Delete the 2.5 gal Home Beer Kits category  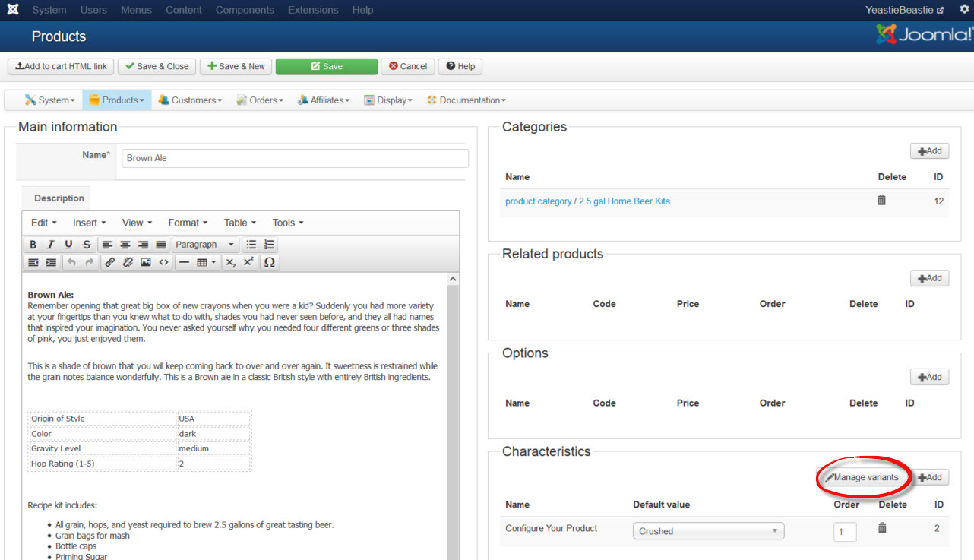(x=881, y=201)
